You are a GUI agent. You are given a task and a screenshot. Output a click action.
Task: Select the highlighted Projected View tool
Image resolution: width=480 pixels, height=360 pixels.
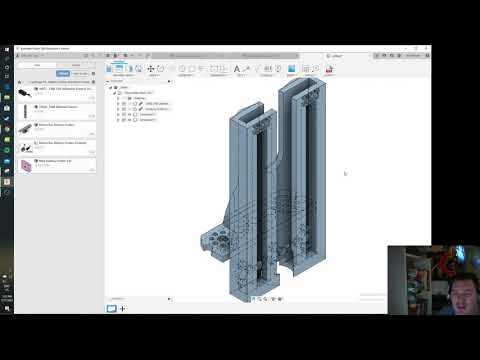(x=119, y=69)
